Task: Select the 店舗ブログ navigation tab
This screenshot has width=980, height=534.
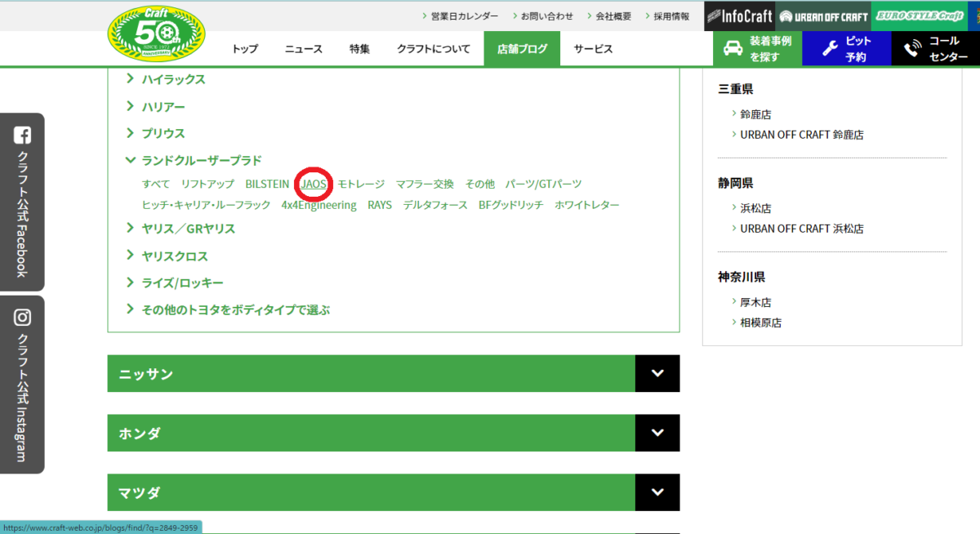Action: click(x=521, y=49)
